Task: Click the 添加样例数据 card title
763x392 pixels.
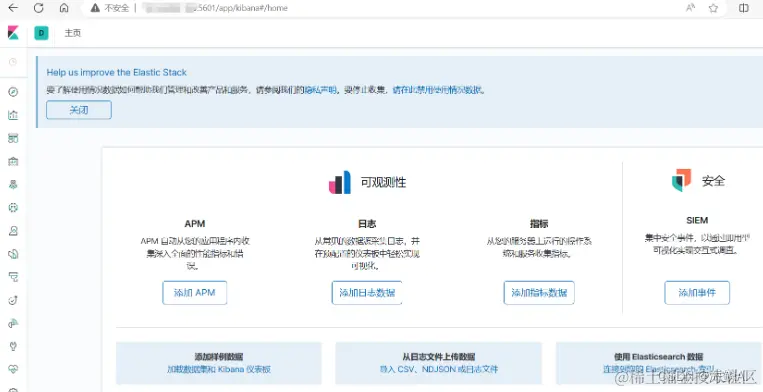Action: pyautogui.click(x=219, y=356)
